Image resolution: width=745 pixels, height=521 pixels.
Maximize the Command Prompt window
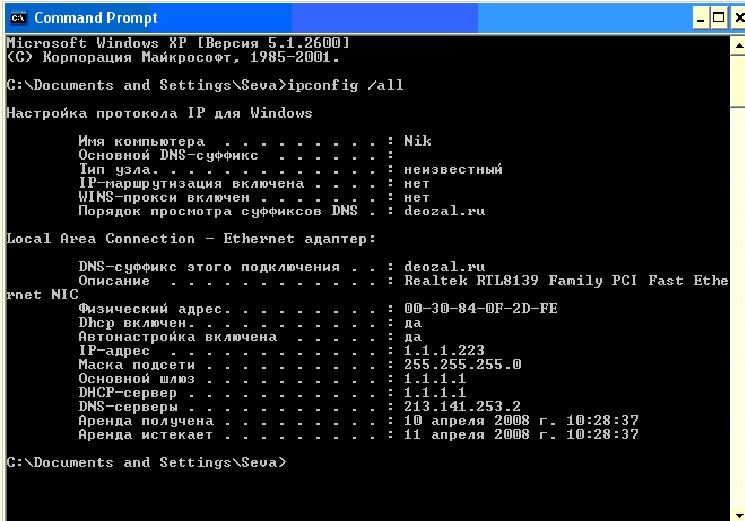718,18
